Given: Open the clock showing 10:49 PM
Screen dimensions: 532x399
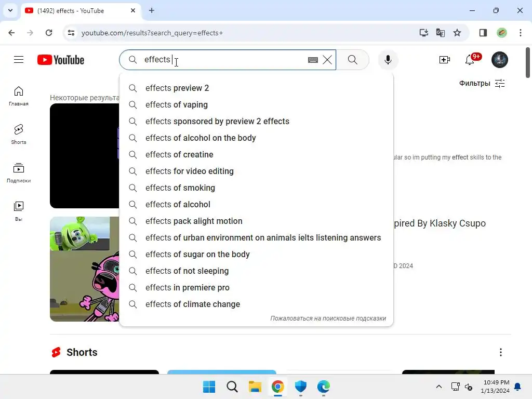Looking at the screenshot, I should tap(495, 387).
